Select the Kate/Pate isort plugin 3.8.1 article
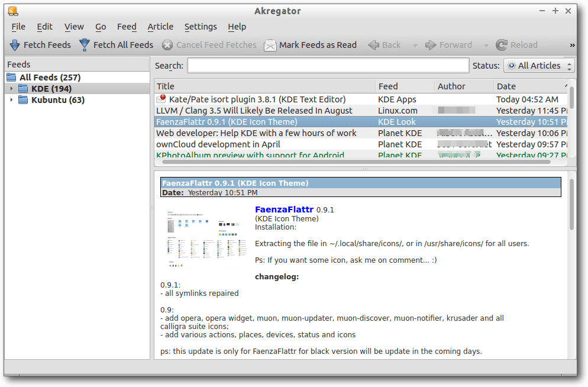 (361, 99)
